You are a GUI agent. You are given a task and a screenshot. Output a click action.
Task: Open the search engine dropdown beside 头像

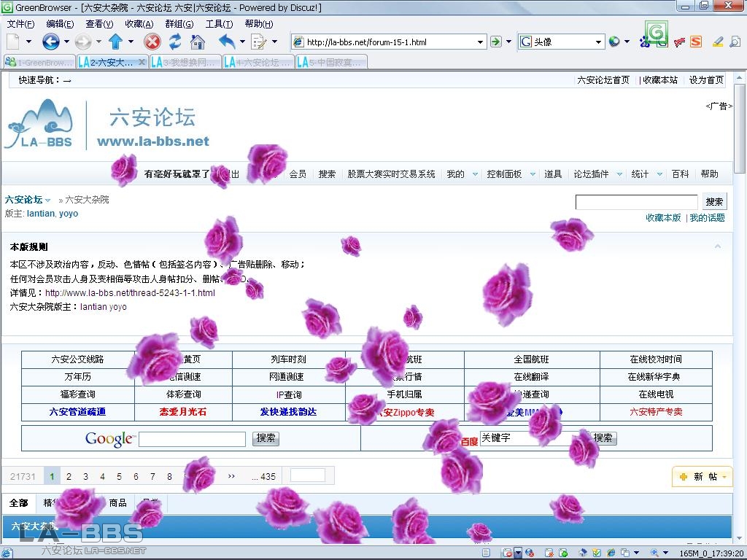click(599, 42)
